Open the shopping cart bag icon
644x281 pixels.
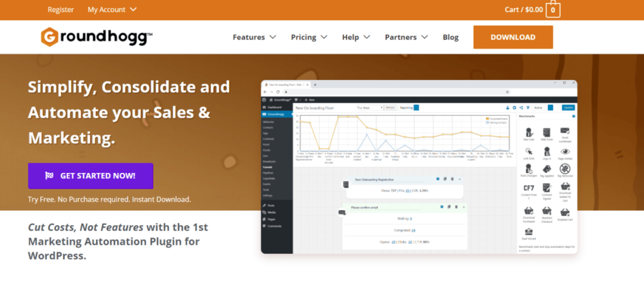pos(553,10)
